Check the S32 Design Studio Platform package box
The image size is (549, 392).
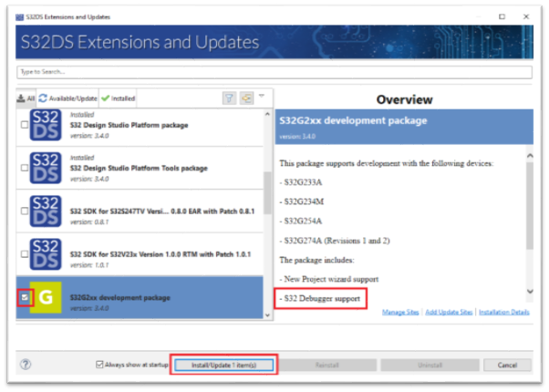click(25, 125)
